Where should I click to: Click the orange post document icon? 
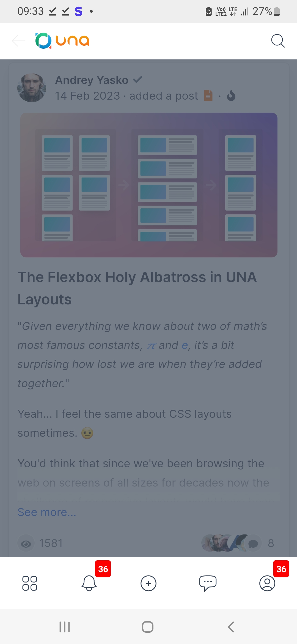(x=208, y=96)
